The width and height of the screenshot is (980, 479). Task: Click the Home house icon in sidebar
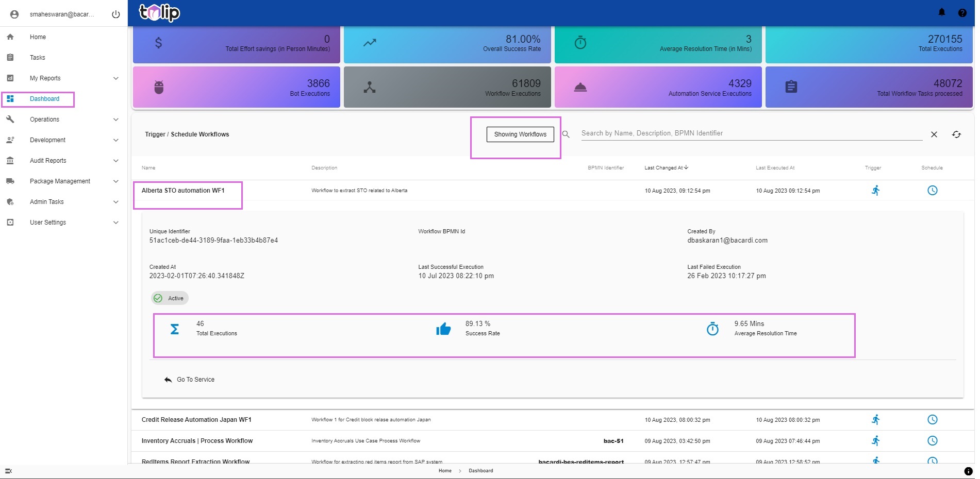(x=10, y=37)
